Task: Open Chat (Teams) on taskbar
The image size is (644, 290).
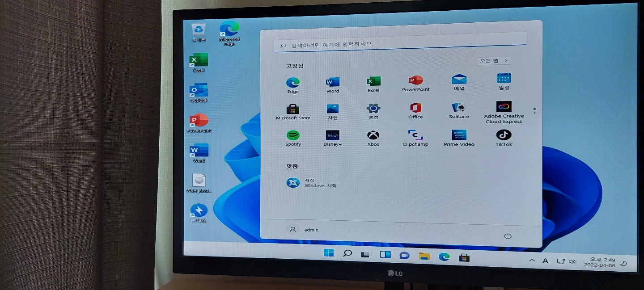Action: click(404, 256)
